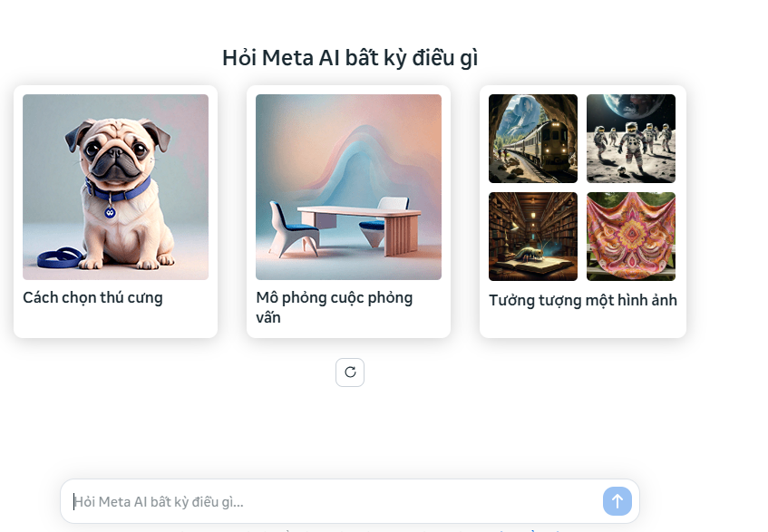768x532 pixels.
Task: Click the pug's blue collar tag
Action: (x=111, y=212)
